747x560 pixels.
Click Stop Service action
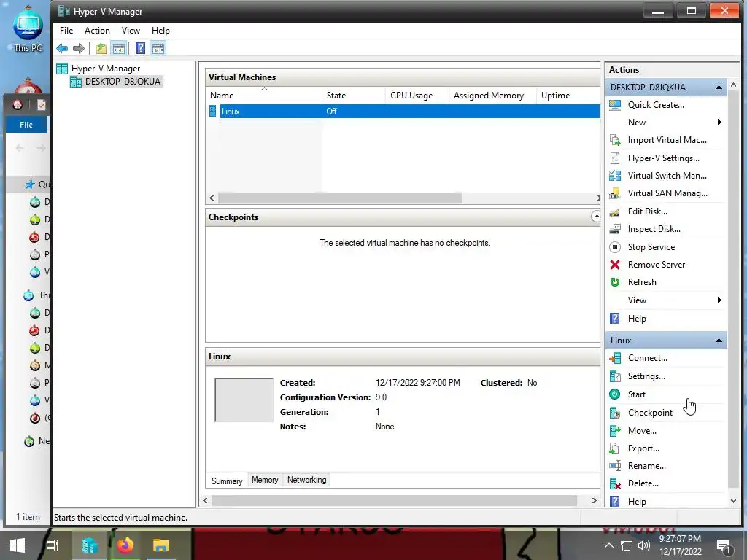pos(651,247)
